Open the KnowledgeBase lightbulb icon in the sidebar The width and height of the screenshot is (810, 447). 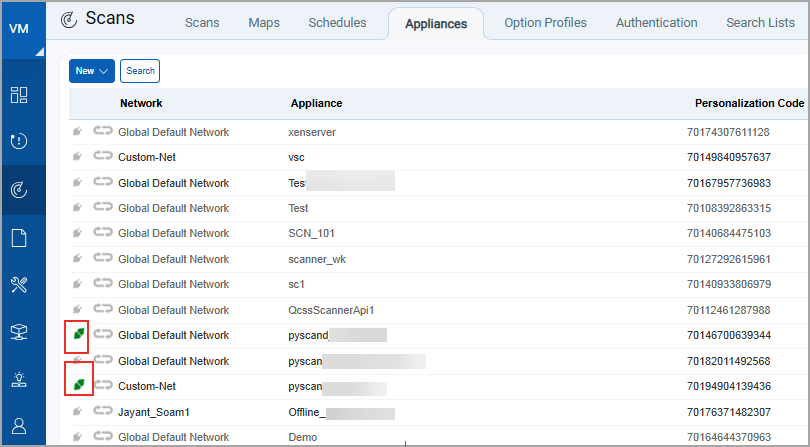click(19, 379)
